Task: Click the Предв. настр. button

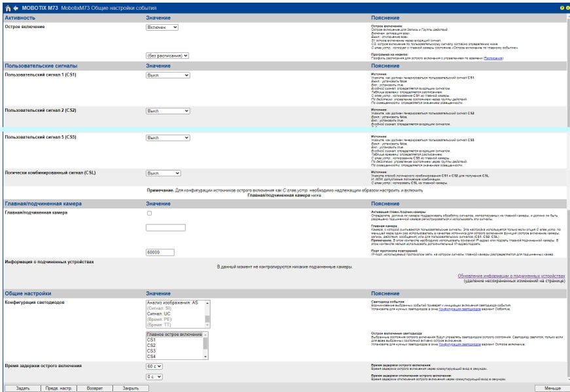Action: click(x=58, y=388)
